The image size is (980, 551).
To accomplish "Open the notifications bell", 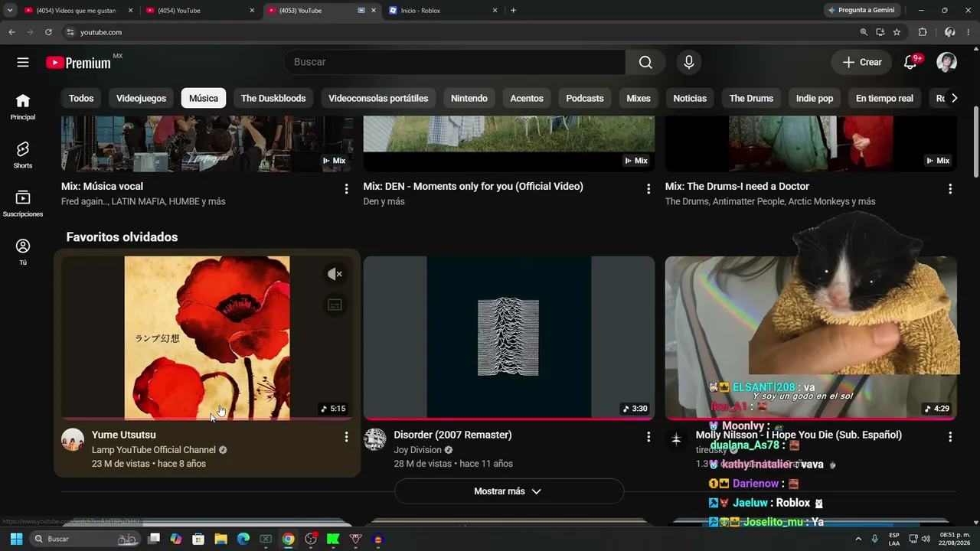I will 910,62.
